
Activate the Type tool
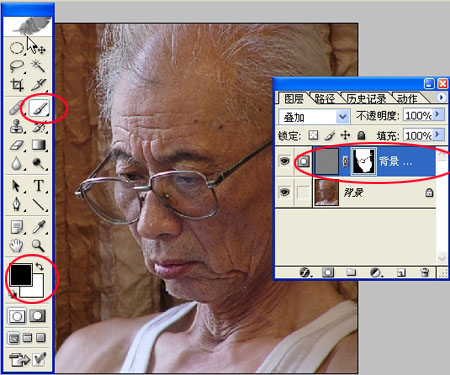[x=39, y=186]
